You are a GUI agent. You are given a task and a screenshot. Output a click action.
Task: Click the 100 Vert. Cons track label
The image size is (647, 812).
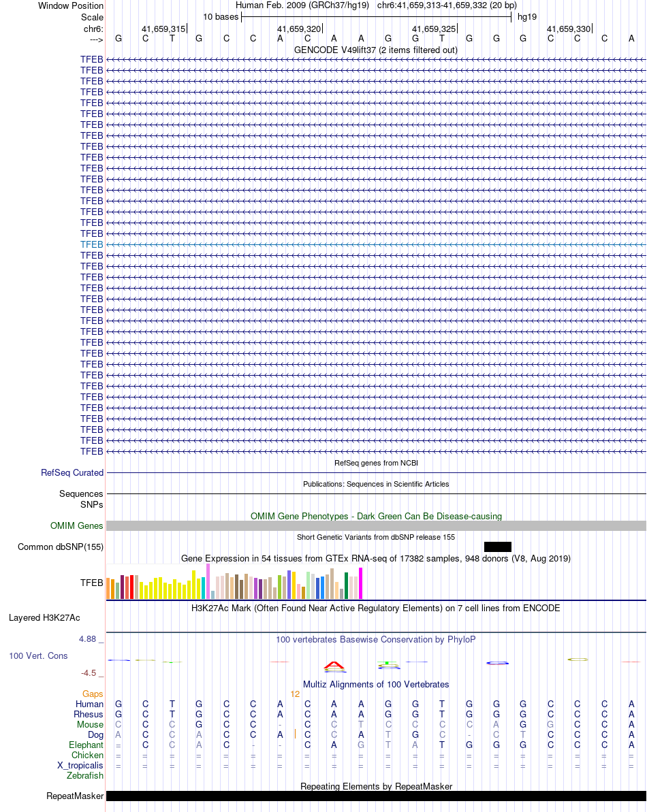38,656
